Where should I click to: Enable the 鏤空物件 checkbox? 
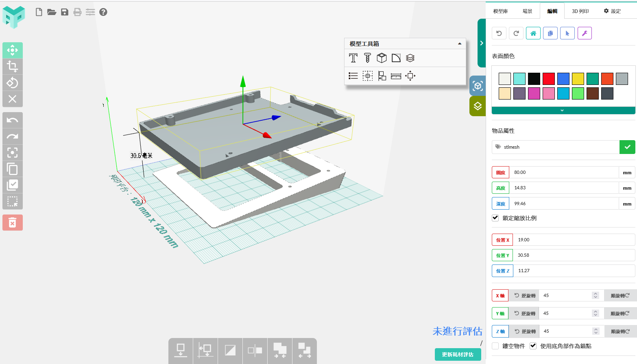(x=495, y=346)
